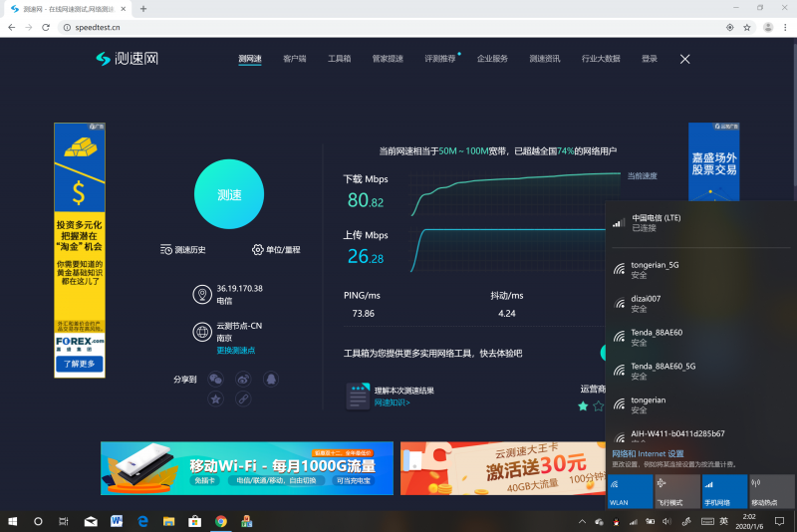Toggle 手机网络 cellular tile
The image size is (797, 532).
724,491
